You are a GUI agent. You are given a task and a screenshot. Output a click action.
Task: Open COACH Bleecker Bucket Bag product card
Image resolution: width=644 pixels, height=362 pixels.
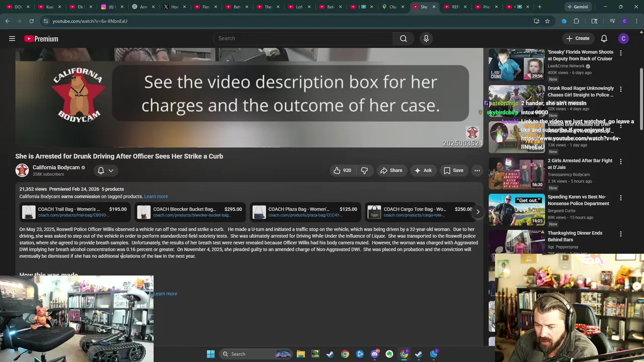tap(190, 212)
